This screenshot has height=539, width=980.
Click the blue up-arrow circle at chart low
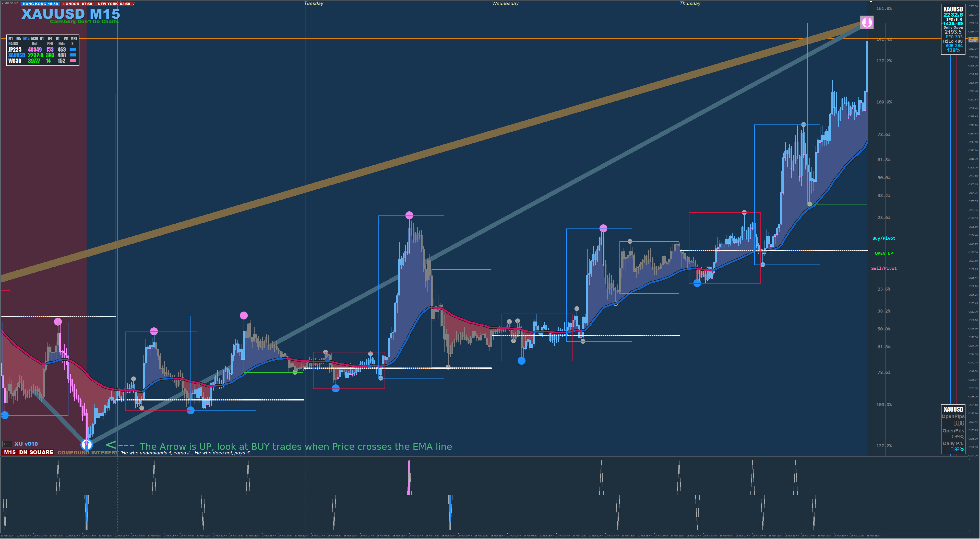tap(87, 444)
